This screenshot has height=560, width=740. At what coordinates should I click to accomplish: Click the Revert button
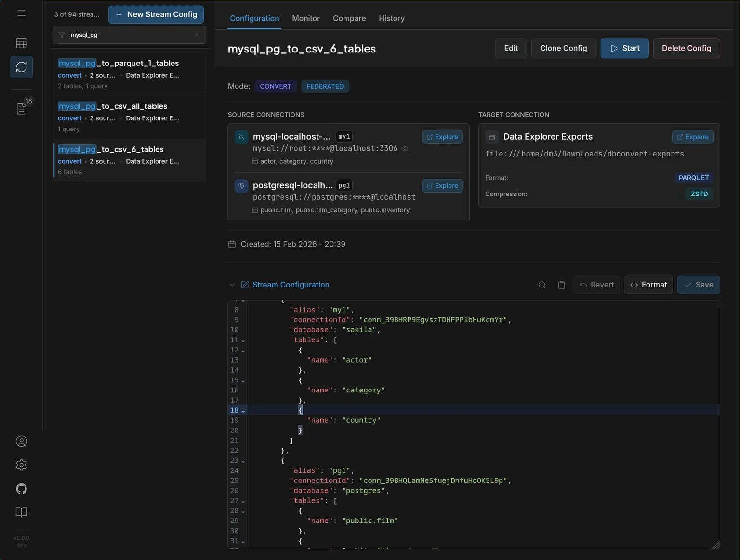596,285
